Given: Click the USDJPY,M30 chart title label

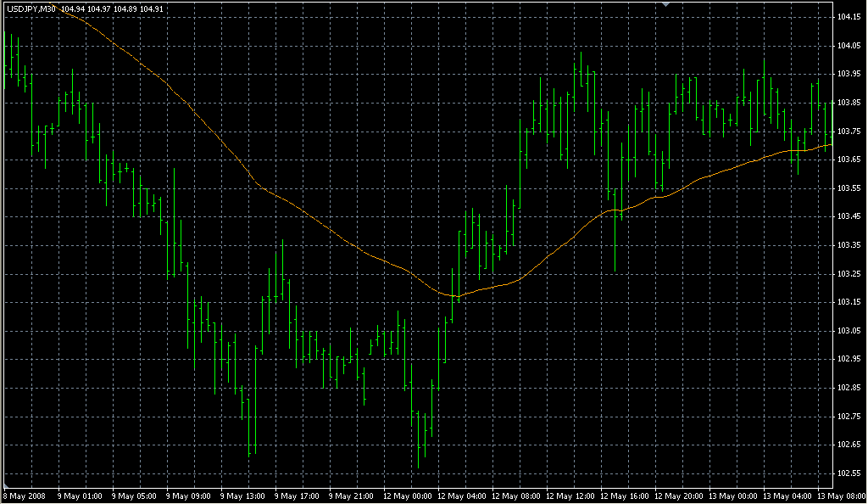Looking at the screenshot, I should (x=31, y=8).
